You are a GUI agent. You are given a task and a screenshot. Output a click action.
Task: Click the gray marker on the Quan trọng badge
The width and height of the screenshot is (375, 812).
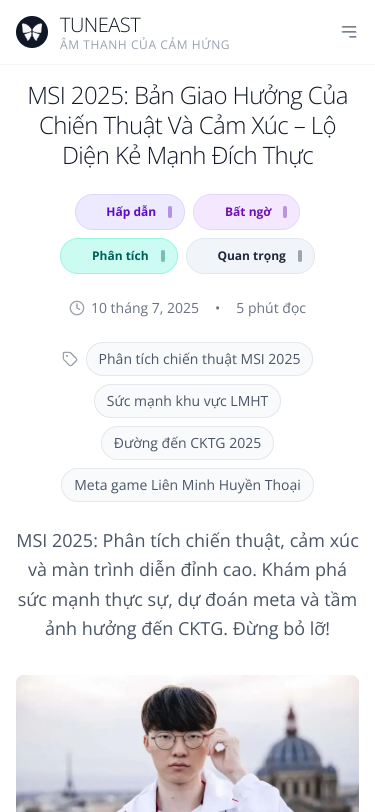pos(300,256)
